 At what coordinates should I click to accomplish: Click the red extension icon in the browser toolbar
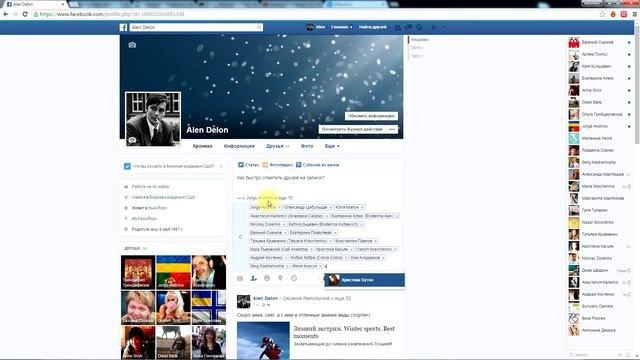624,14
